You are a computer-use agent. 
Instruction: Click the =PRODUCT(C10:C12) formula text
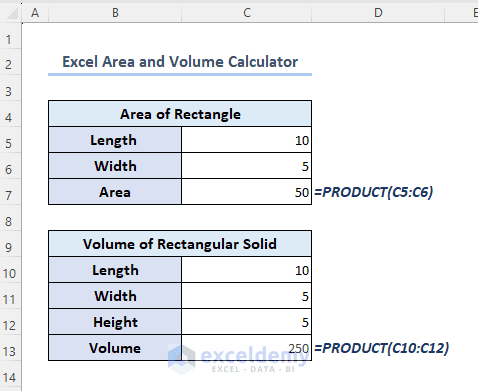coord(381,348)
